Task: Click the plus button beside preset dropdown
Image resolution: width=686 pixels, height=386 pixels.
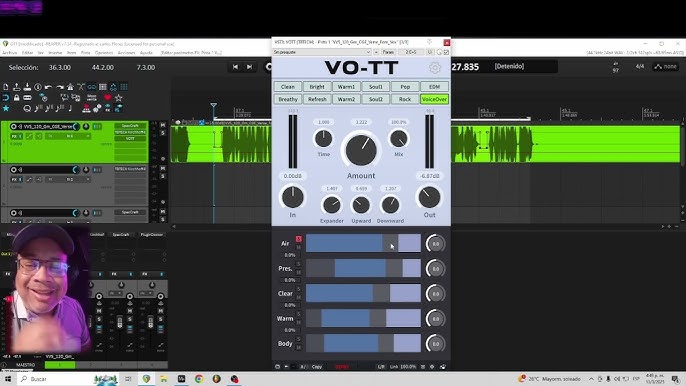Action: click(x=376, y=52)
